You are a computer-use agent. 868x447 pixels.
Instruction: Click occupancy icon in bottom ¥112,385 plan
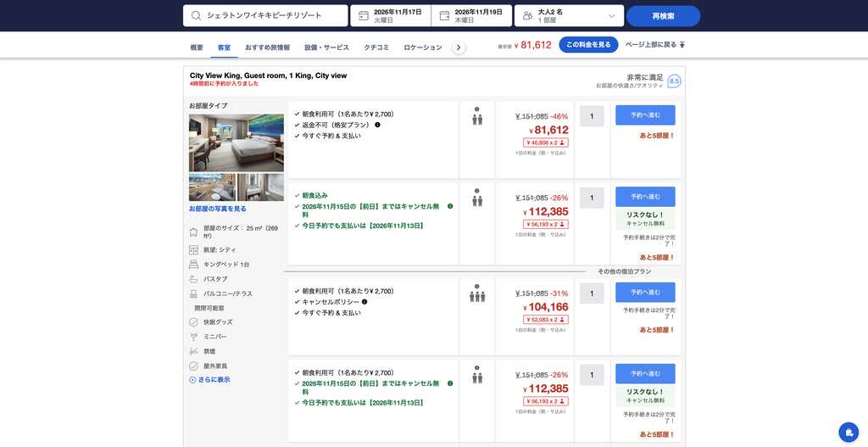477,377
